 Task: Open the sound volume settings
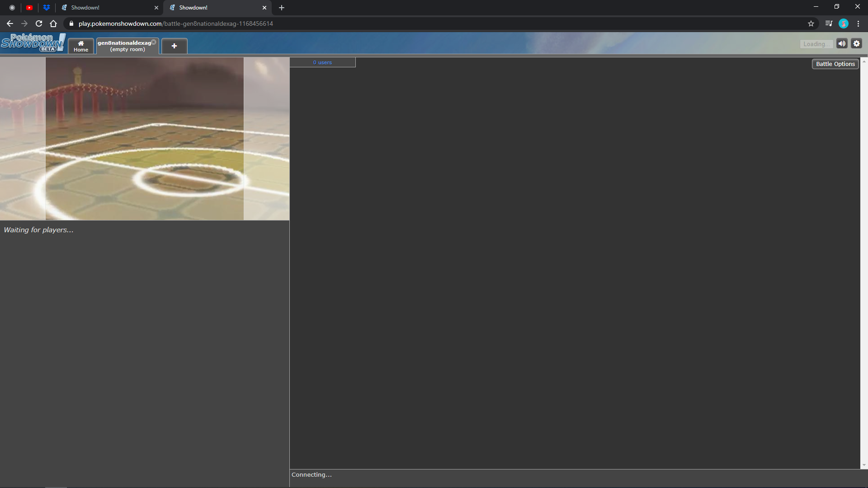(842, 44)
